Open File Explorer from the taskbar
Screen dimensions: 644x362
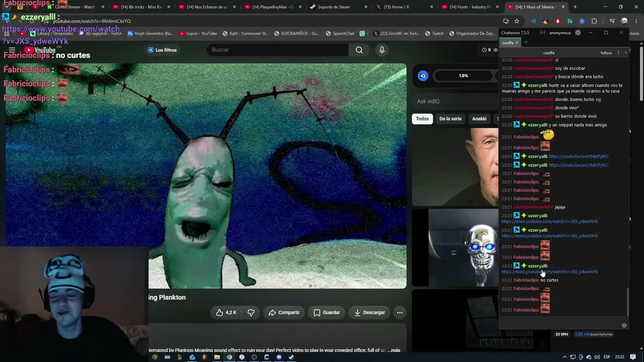(217, 357)
